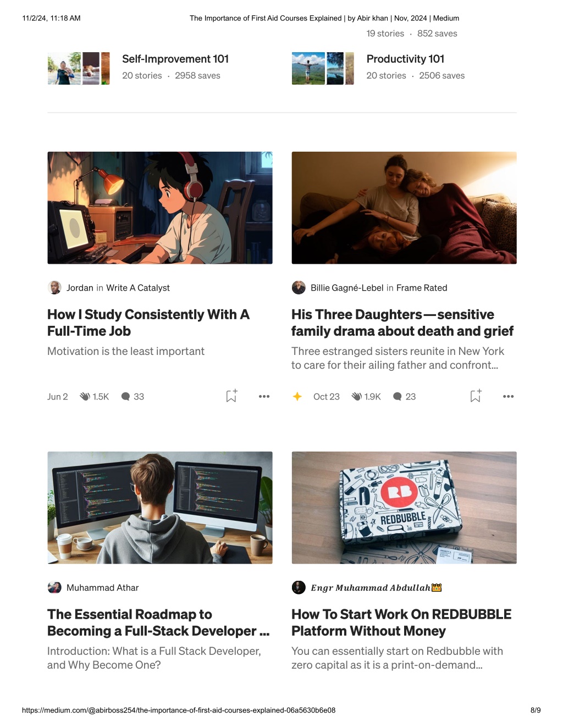Open more options for Jordan's story
This screenshot has width=563, height=728.
click(264, 396)
